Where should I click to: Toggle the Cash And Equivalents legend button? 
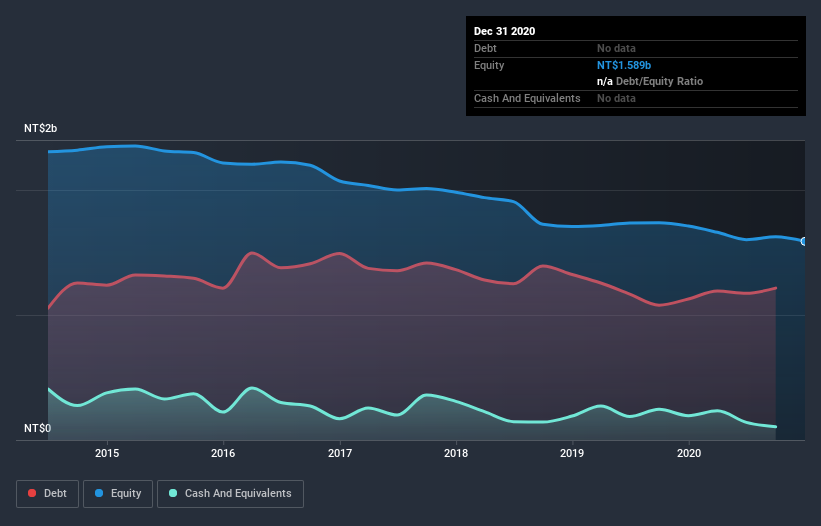[x=230, y=494]
